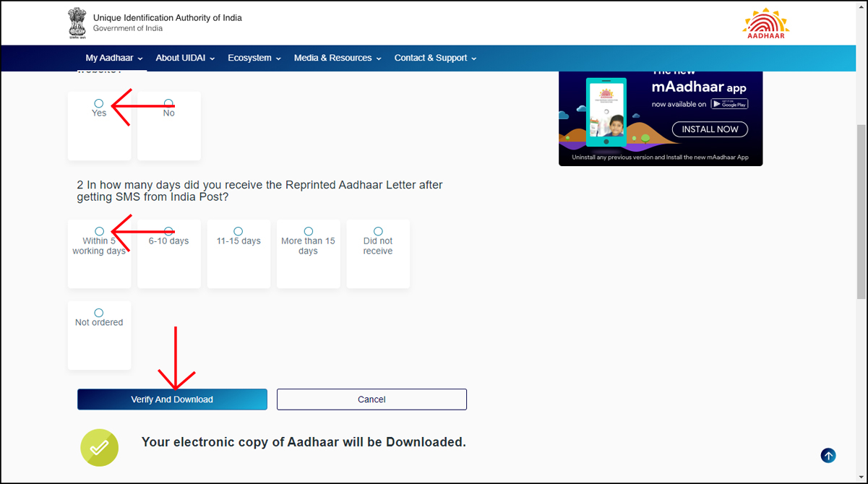Viewport: 868px width, 484px height.
Task: Open the Contact & Support menu
Action: coord(435,58)
